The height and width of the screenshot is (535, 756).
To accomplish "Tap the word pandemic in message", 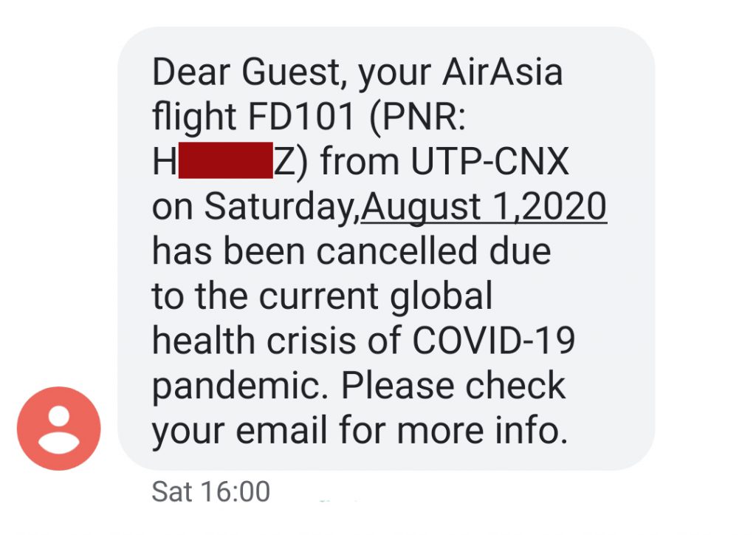I will tap(237, 387).
